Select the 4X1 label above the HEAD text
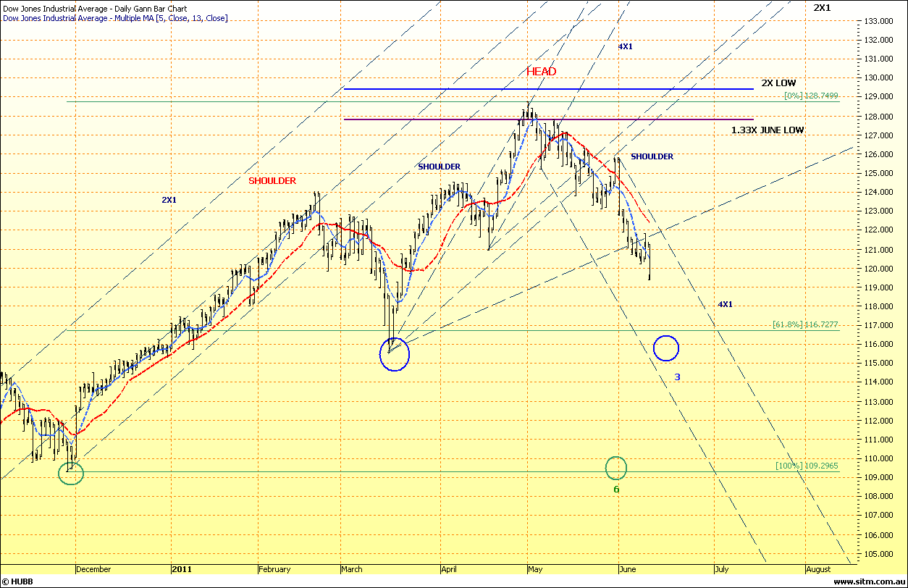Viewport: 908px width, 588px height. pyautogui.click(x=625, y=46)
